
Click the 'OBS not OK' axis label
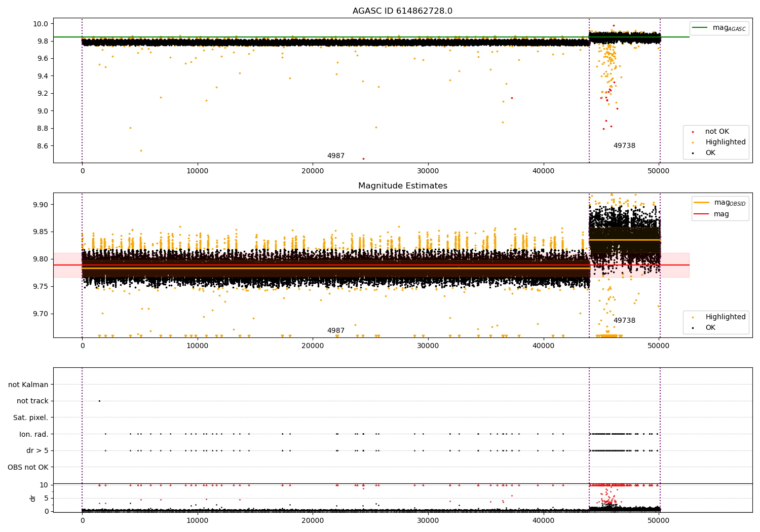tap(28, 467)
